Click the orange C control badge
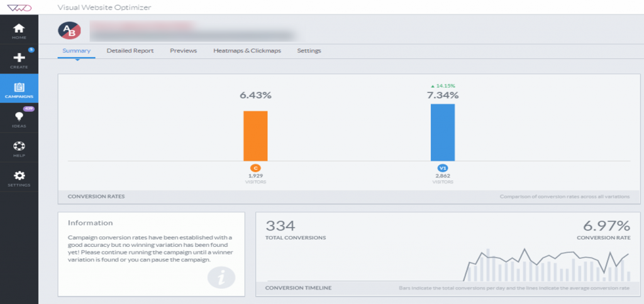Image resolution: width=644 pixels, height=304 pixels. tap(255, 168)
